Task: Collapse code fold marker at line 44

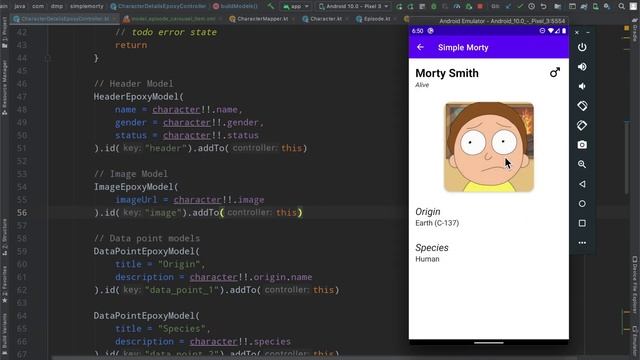Action: click(x=48, y=58)
